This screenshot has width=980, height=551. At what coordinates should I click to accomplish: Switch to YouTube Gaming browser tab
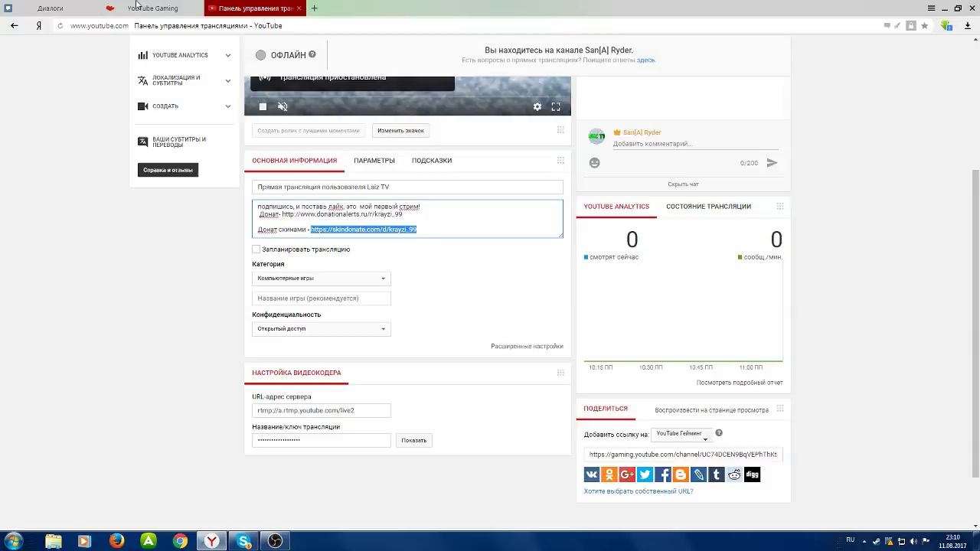[152, 8]
